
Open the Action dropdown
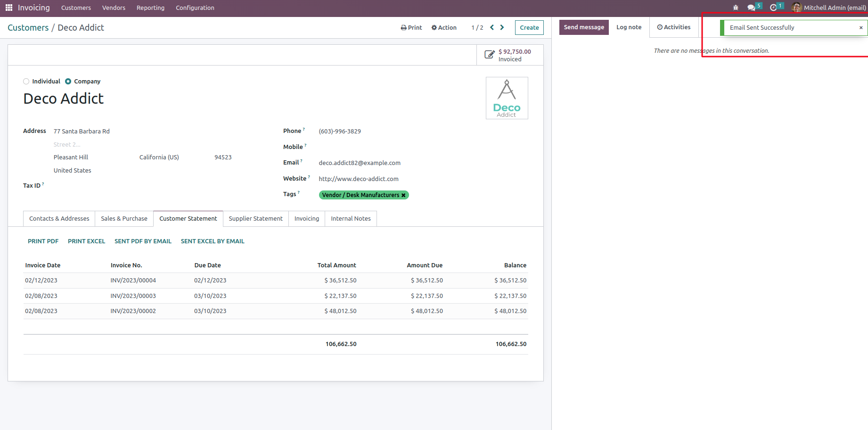(444, 28)
